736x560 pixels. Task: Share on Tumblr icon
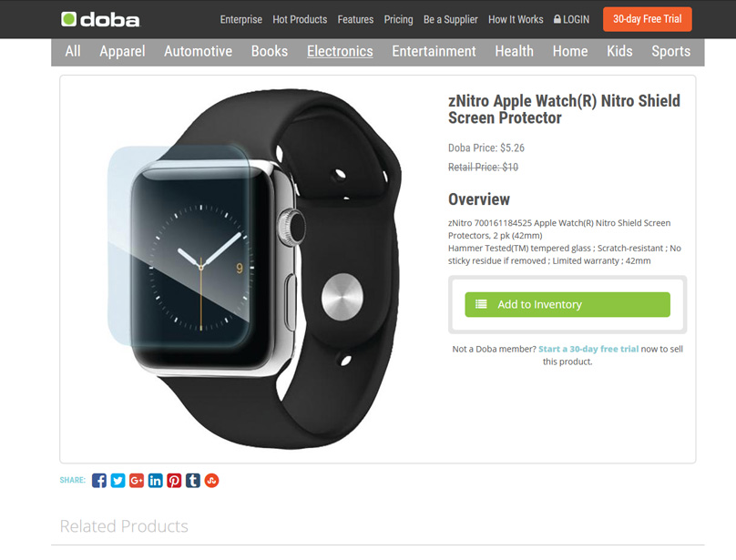coord(193,480)
